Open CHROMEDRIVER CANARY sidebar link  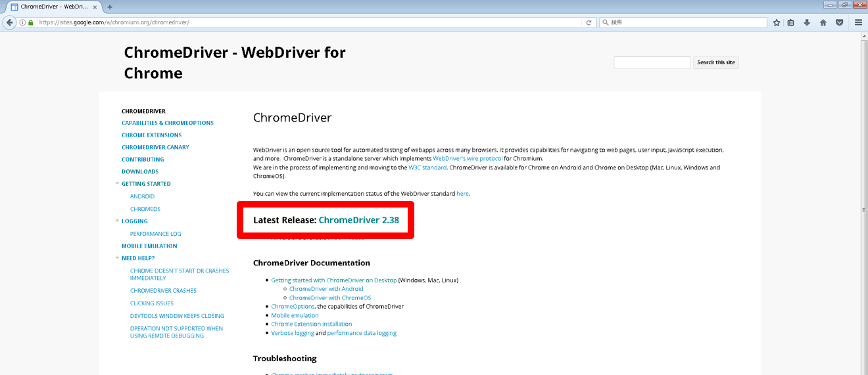(155, 147)
